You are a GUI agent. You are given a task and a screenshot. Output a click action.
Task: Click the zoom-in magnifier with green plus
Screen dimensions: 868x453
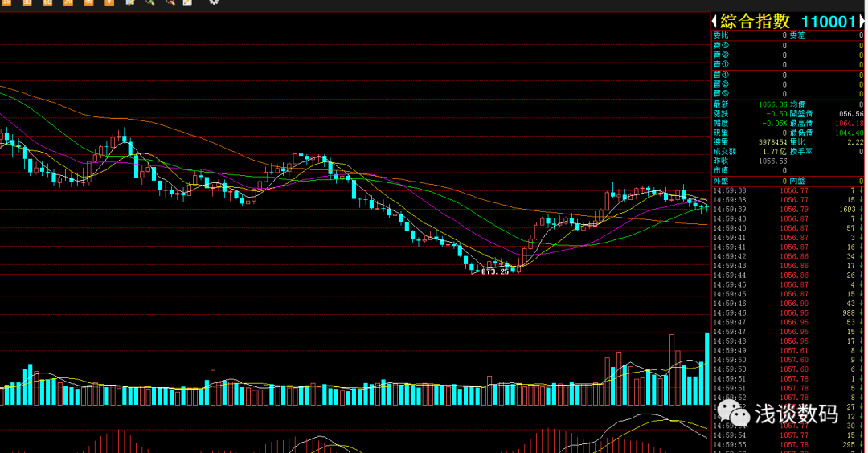coord(150,2)
